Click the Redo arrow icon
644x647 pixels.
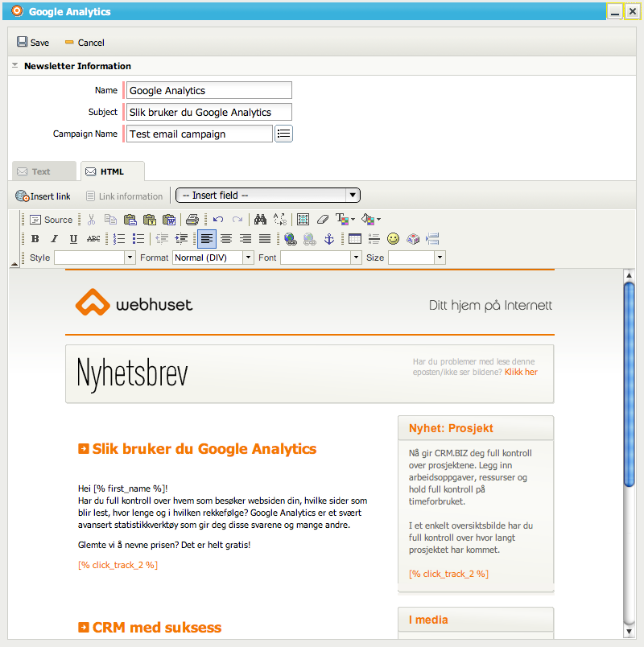click(237, 220)
